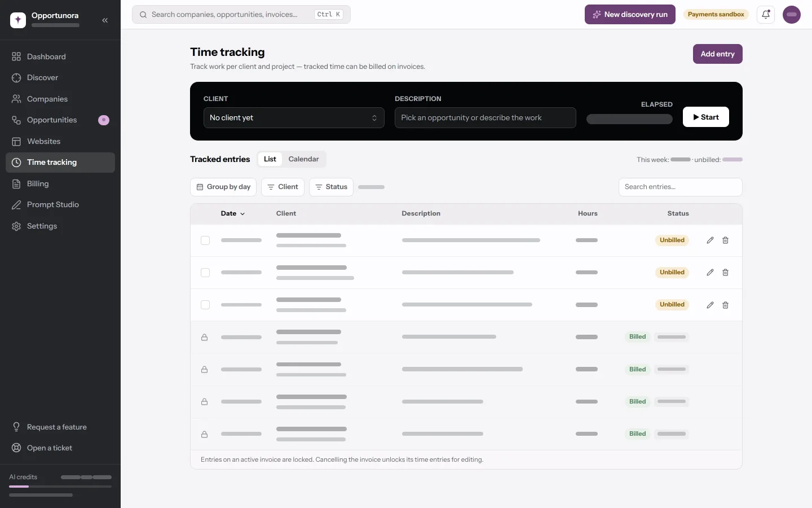The image size is (812, 508).
Task: Select Time tracking in the sidebar
Action: (x=60, y=163)
